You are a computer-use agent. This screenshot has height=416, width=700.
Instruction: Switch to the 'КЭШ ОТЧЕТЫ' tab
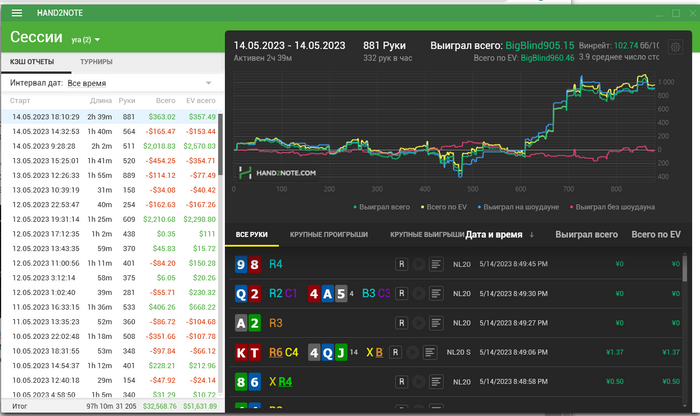point(32,62)
